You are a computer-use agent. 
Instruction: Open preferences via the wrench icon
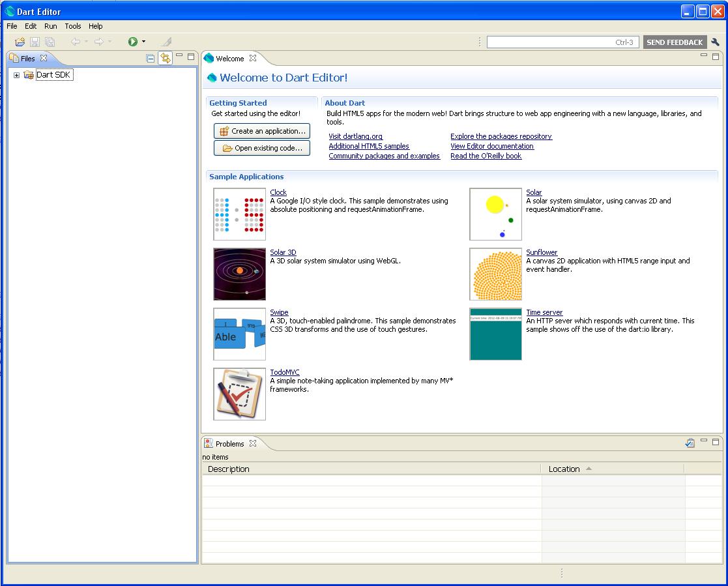[716, 42]
